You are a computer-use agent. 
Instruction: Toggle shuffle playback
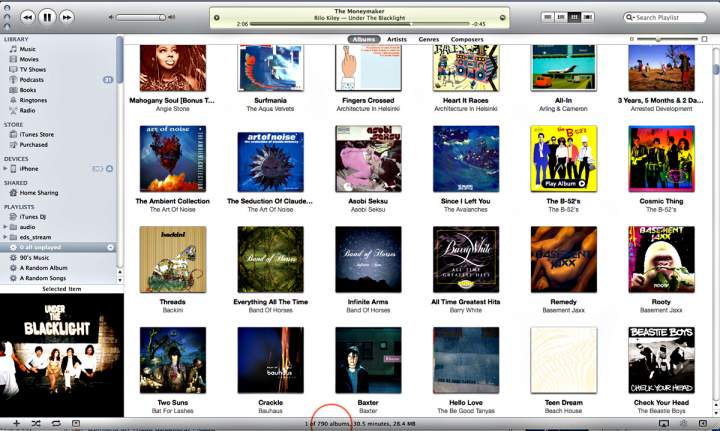(x=36, y=423)
